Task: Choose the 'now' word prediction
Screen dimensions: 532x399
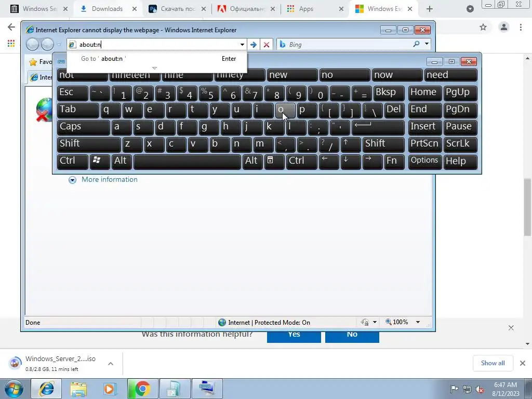Action: click(397, 75)
